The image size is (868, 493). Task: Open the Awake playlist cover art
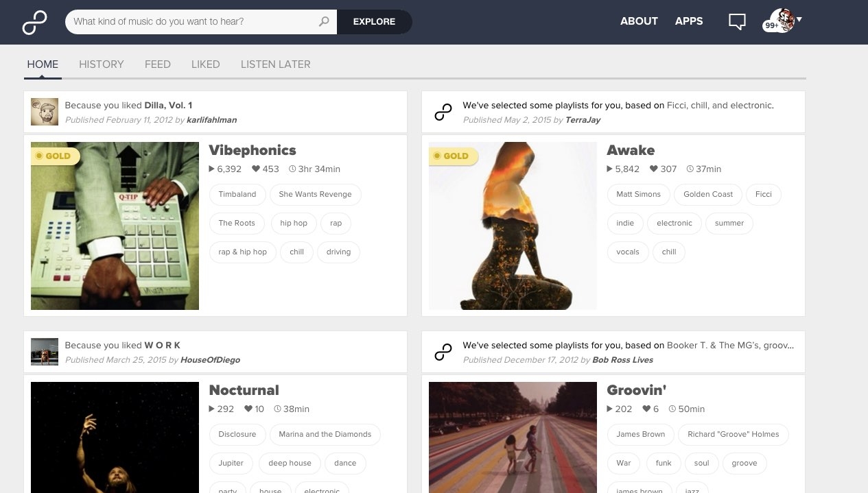pyautogui.click(x=513, y=226)
